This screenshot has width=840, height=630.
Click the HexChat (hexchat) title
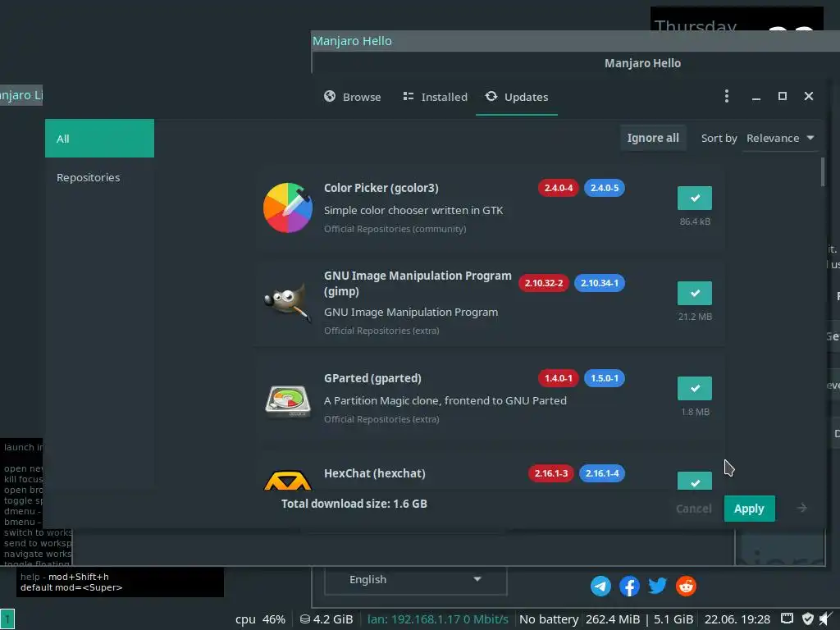click(375, 473)
